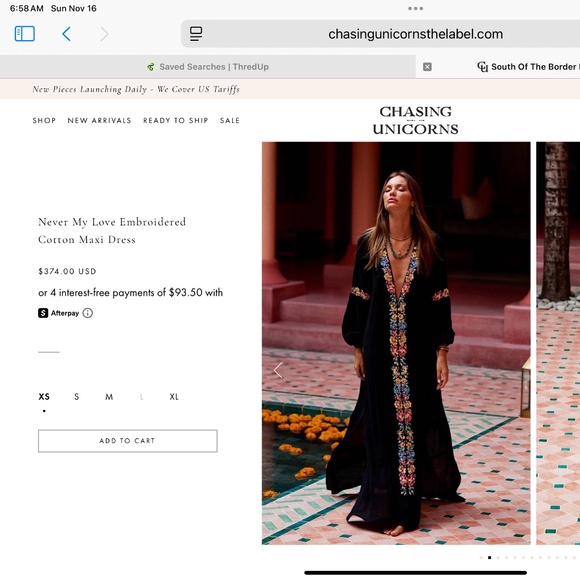
Task: Select size S
Action: 77,397
